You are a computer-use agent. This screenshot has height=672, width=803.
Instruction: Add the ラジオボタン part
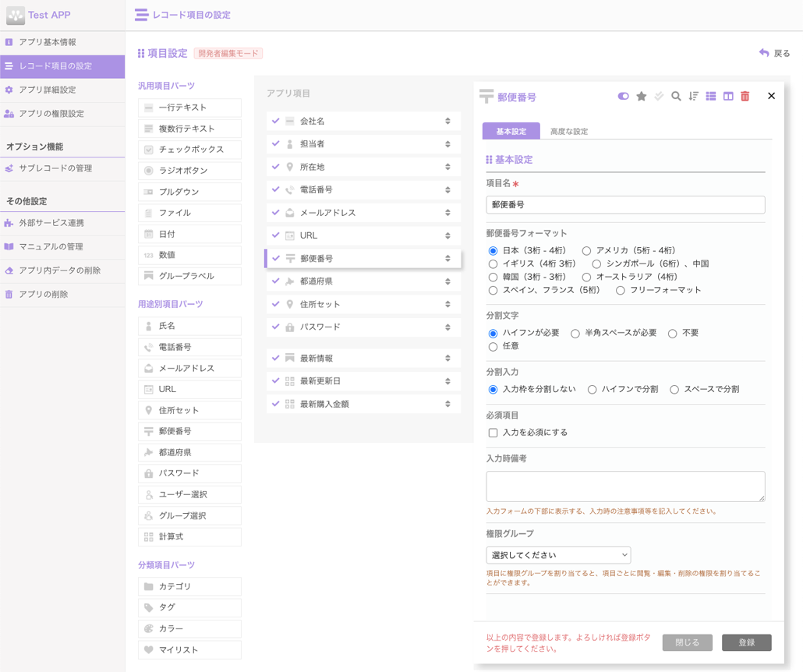pyautogui.click(x=189, y=171)
